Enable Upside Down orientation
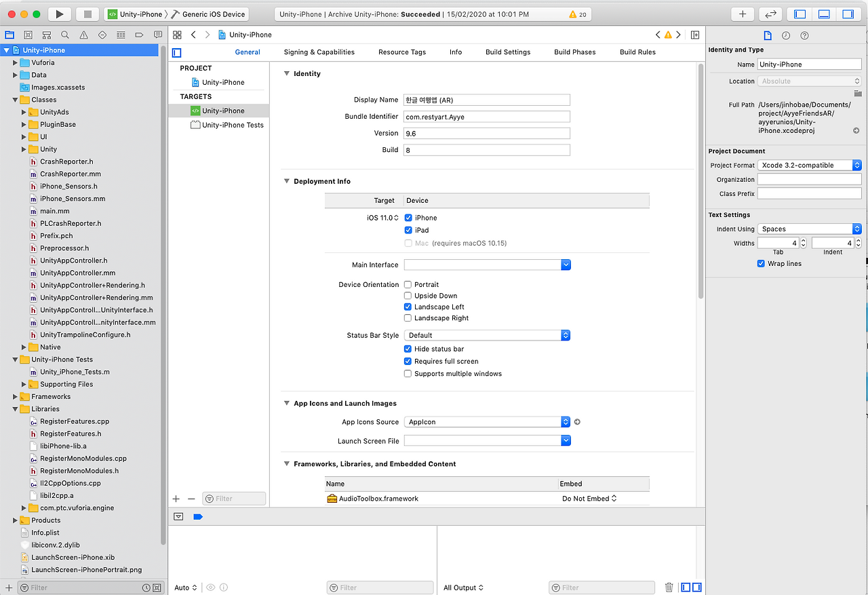The image size is (868, 595). tap(408, 296)
